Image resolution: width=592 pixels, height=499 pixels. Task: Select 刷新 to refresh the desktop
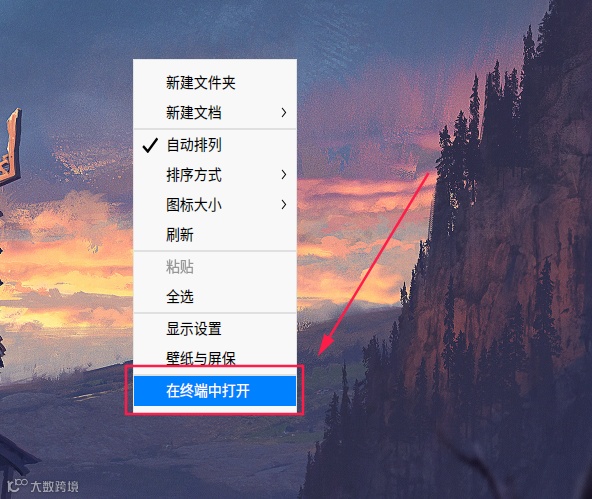pyautogui.click(x=215, y=234)
